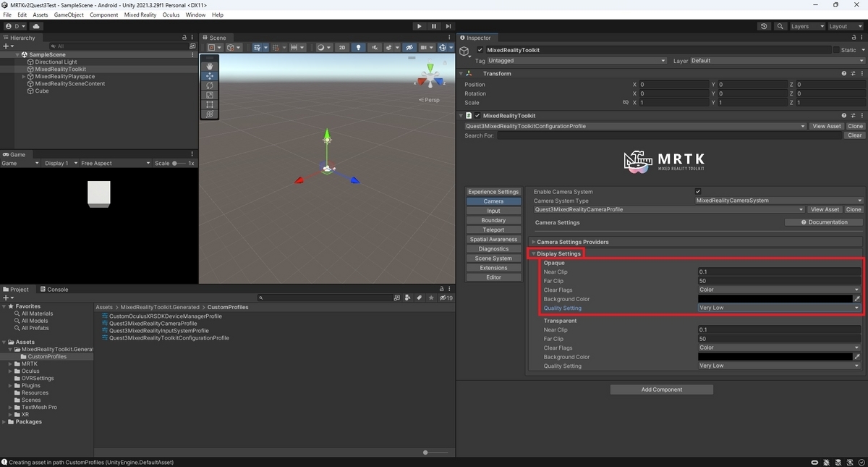Open Opaque Clear Flags dropdown
868x467 pixels.
coord(779,290)
